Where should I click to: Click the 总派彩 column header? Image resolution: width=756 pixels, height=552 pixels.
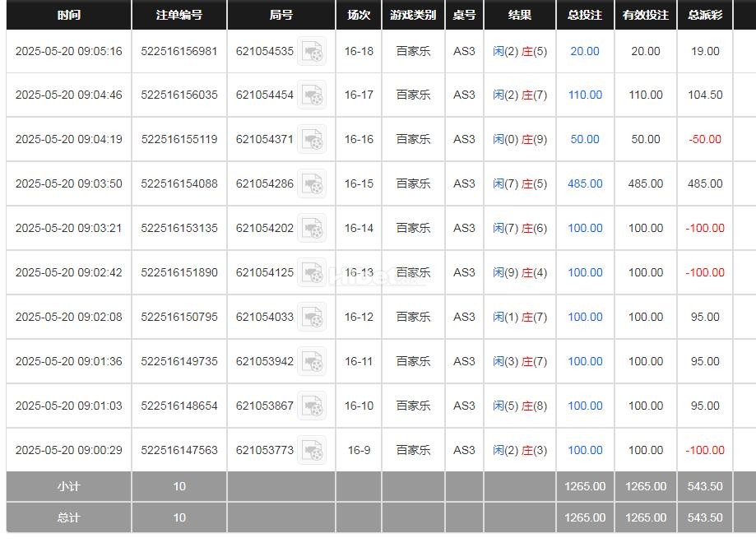(x=705, y=15)
